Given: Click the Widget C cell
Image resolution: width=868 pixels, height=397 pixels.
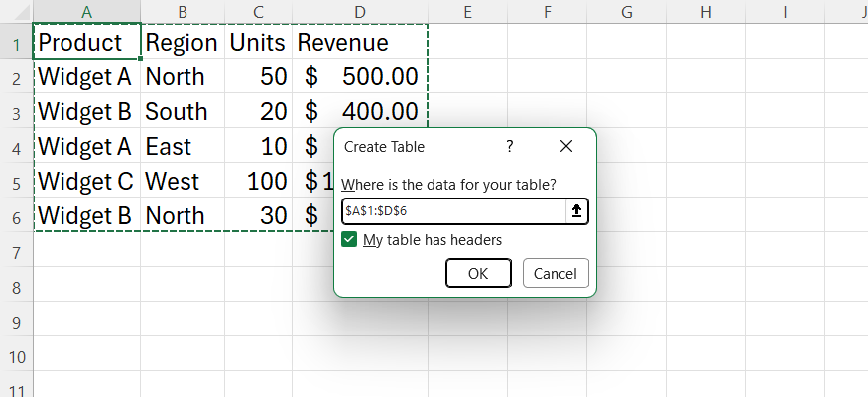Looking at the screenshot, I should [x=87, y=181].
